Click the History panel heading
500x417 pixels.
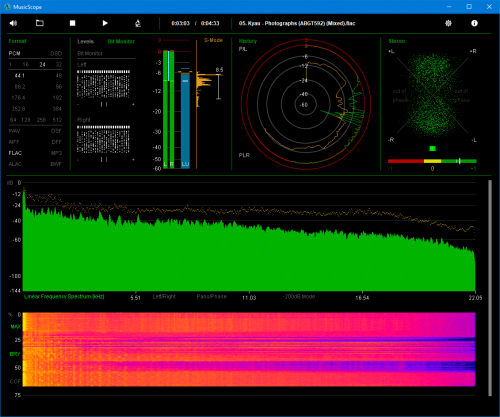(248, 41)
